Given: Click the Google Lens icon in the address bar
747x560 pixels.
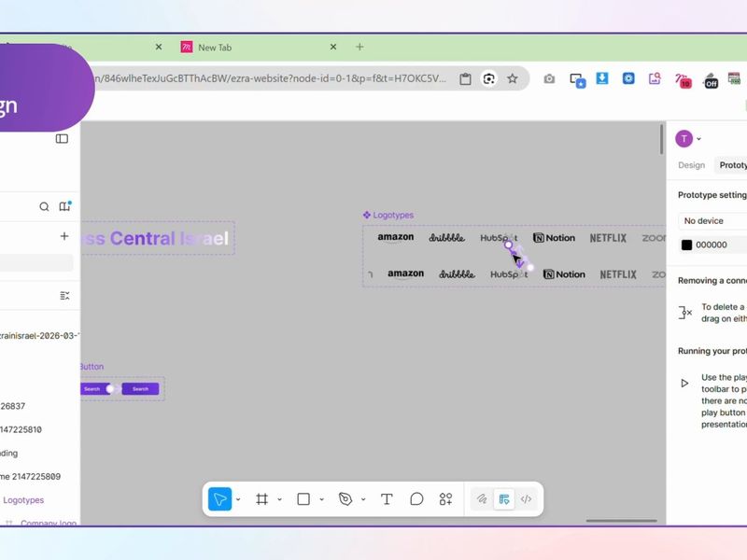Looking at the screenshot, I should (488, 78).
